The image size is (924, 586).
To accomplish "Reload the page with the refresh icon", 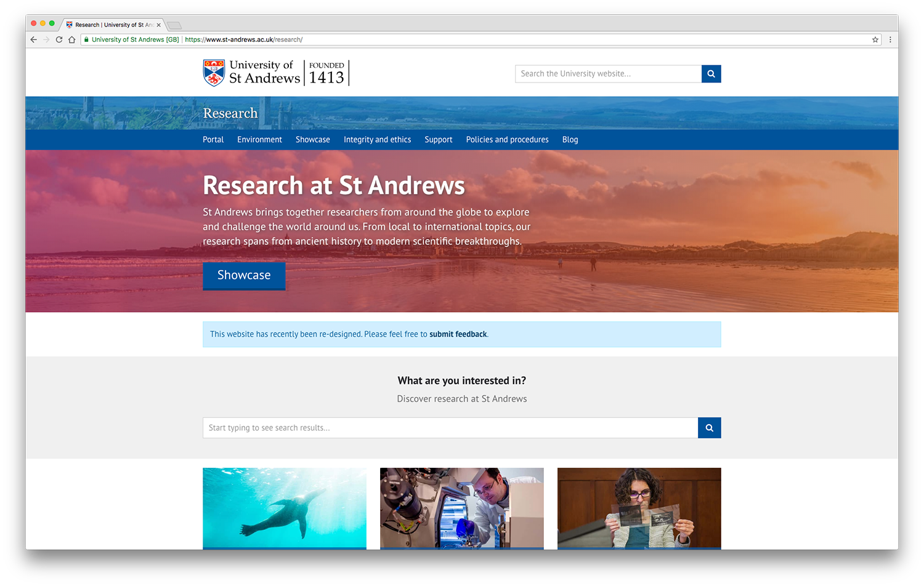I will (59, 39).
